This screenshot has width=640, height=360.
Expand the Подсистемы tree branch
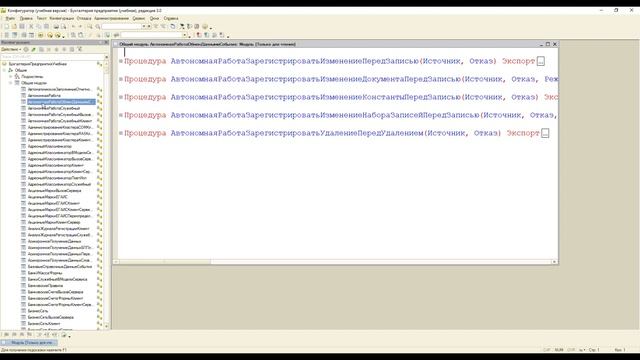pos(11,77)
